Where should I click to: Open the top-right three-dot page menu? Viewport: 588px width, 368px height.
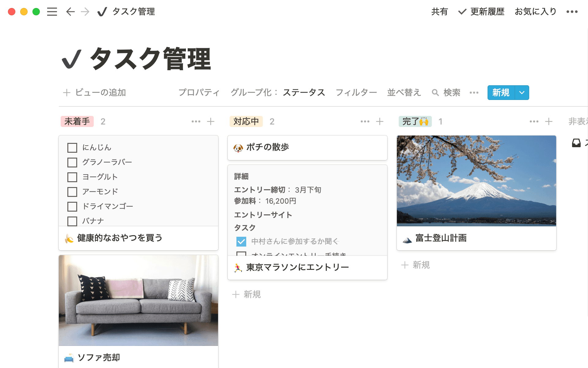pos(572,12)
